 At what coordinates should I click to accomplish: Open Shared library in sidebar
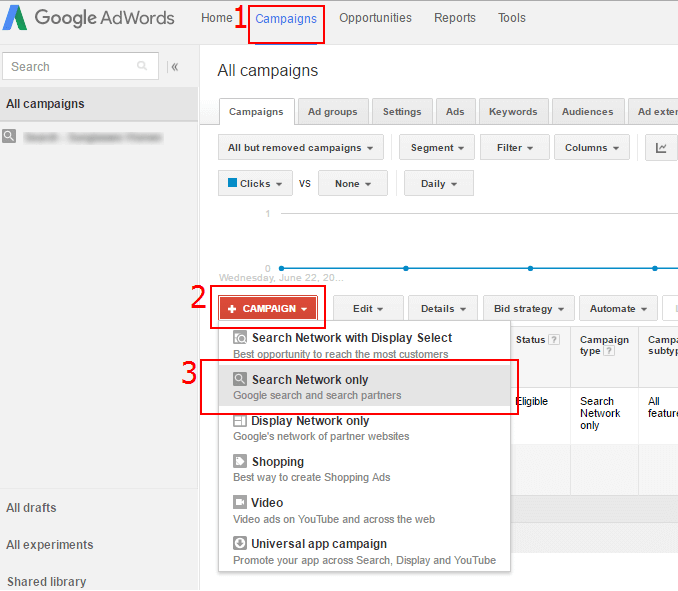coord(46,581)
